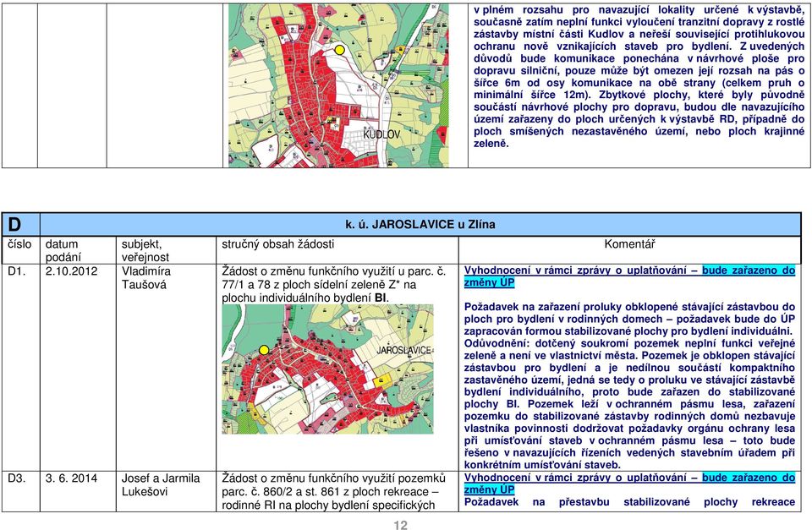
Task: Click the "KUDLOV" label on the map
Action: pos(381,134)
